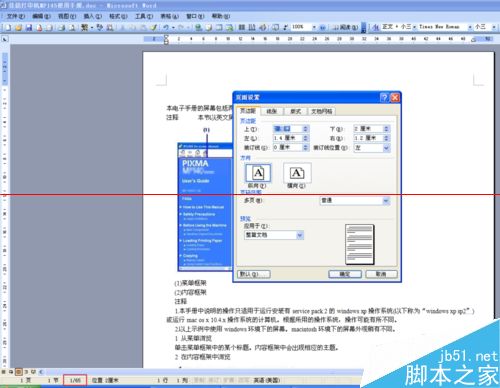
Task: Click the 默认 Default button
Action: point(254,274)
